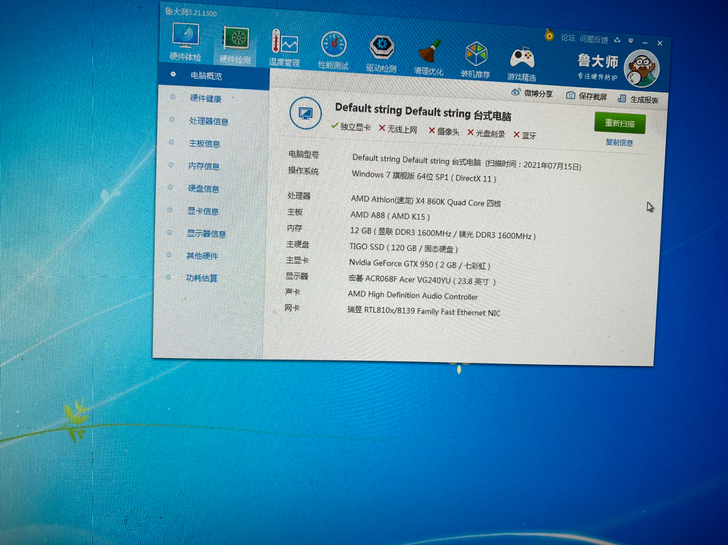Click the upload/skin icon beside 问题反馈
The width and height of the screenshot is (728, 545).
pyautogui.click(x=617, y=40)
